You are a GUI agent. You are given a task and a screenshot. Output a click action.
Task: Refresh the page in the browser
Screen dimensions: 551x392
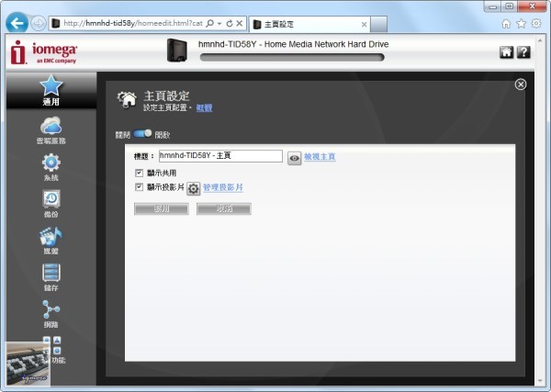230,24
